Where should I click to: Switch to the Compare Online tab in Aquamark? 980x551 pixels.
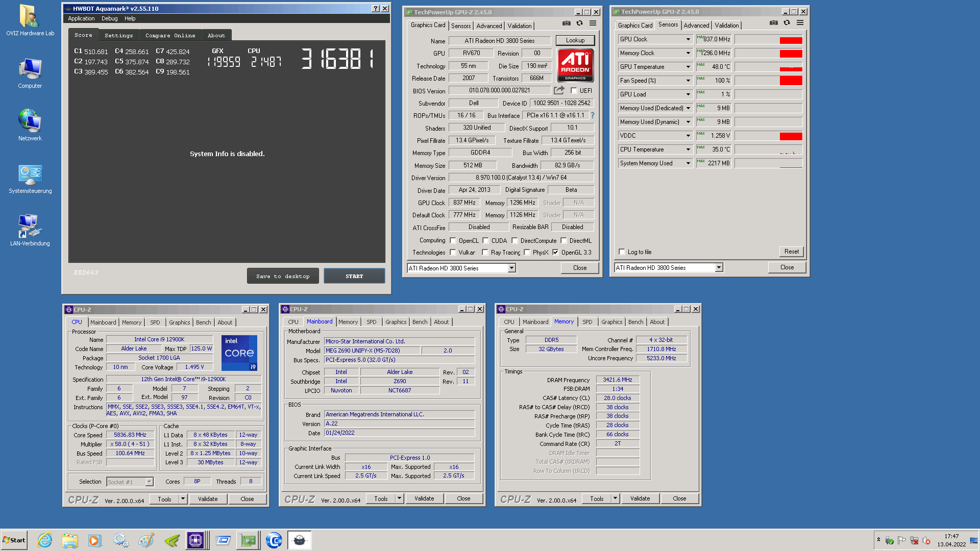click(x=170, y=35)
